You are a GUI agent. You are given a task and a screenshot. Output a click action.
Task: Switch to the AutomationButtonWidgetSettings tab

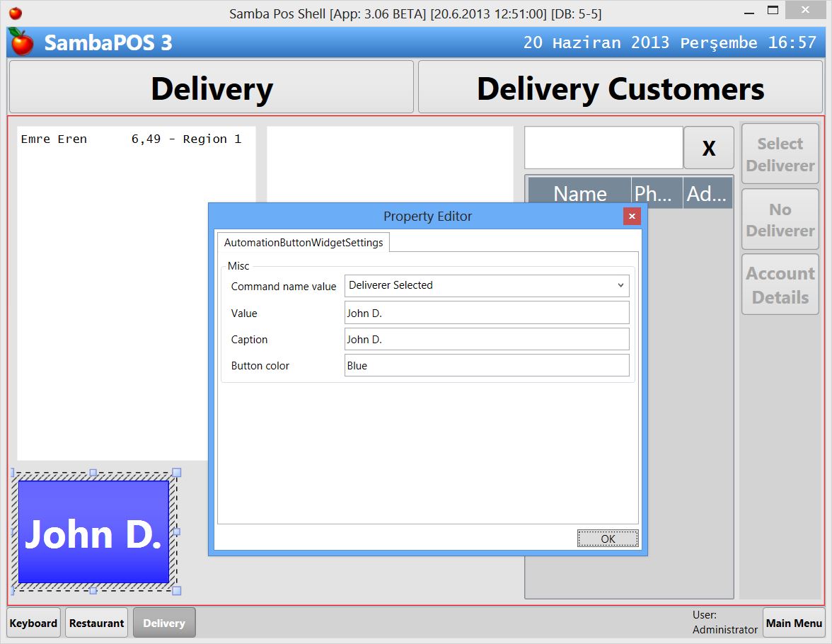(x=304, y=242)
